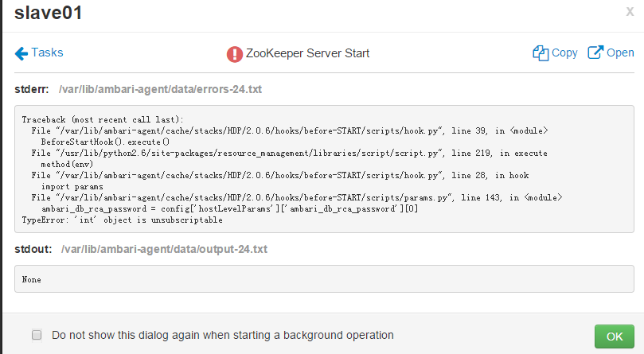This screenshot has width=644, height=354.
Task: Click the 'Do not show this dialog again' label
Action: (222, 335)
